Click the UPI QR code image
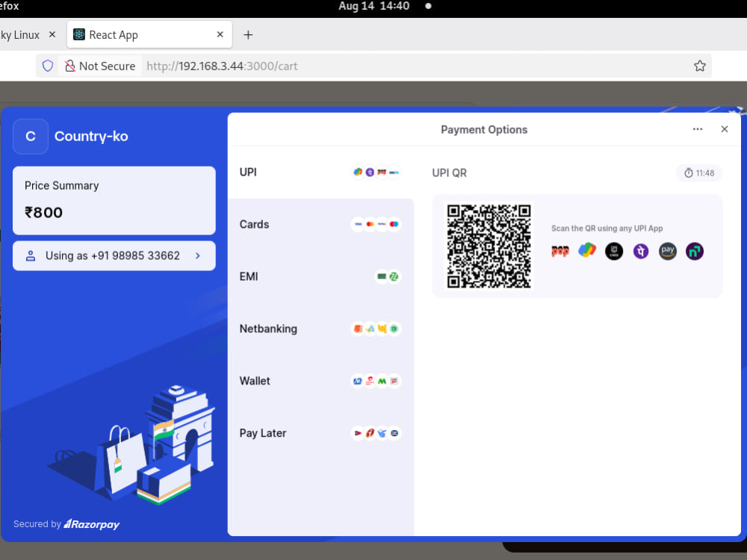This screenshot has width=747, height=560. [x=489, y=246]
